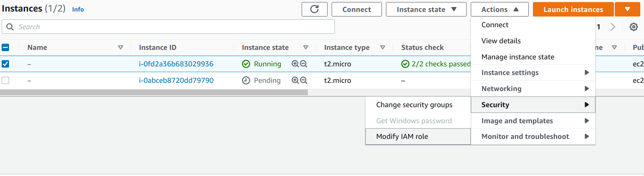Check the i-0abceb8720dd79790 instance checkbox
The width and height of the screenshot is (644, 176).
(6, 80)
